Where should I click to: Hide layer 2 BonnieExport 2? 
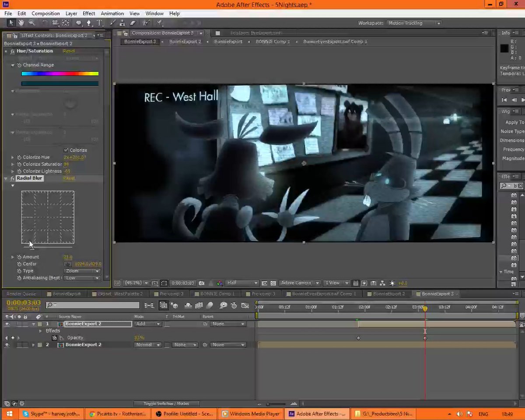coord(7,345)
